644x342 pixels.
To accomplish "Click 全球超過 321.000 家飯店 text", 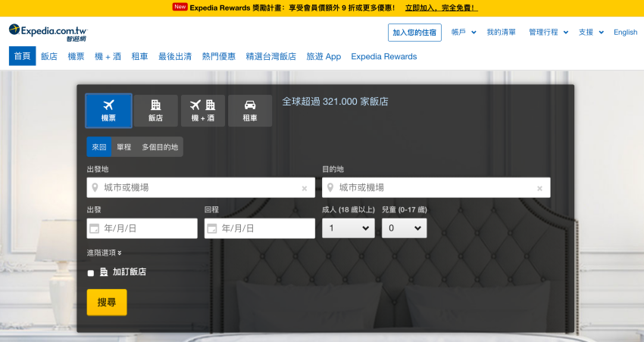I will coord(335,102).
